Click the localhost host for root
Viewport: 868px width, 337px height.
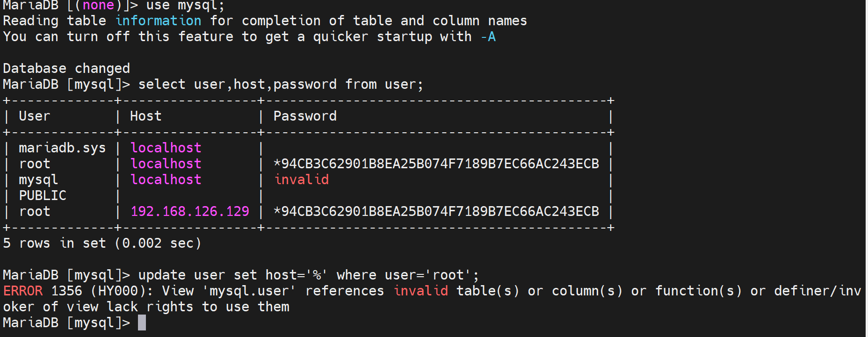tap(166, 164)
